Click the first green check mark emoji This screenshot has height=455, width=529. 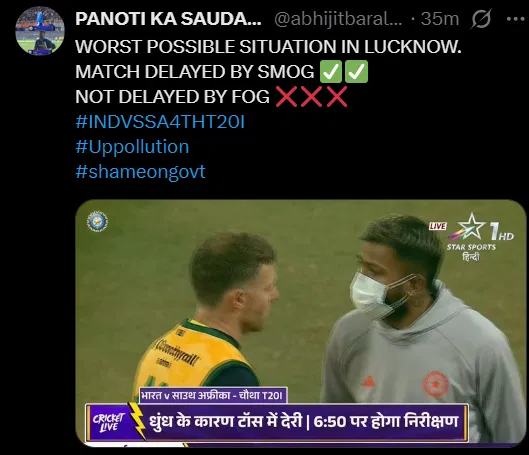pos(331,72)
